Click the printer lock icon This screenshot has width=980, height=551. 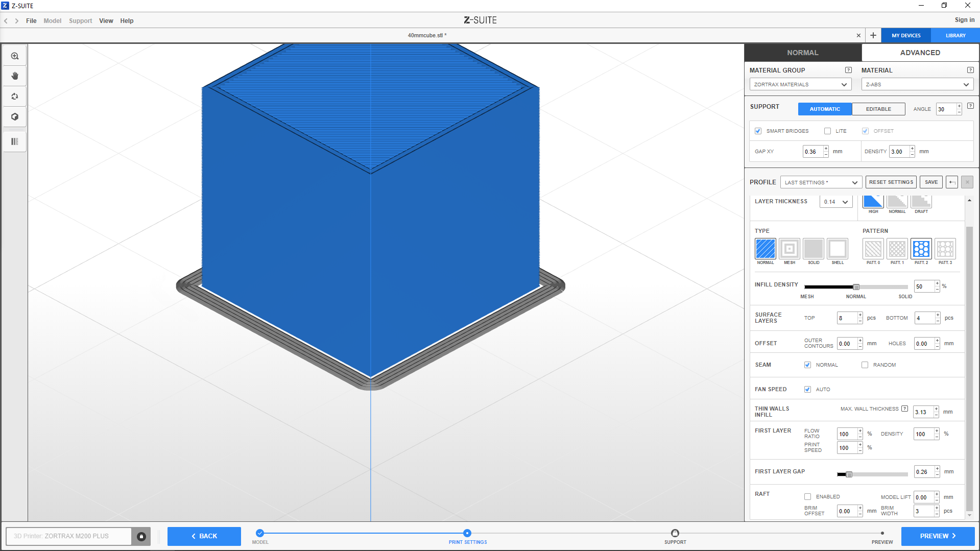click(x=141, y=536)
